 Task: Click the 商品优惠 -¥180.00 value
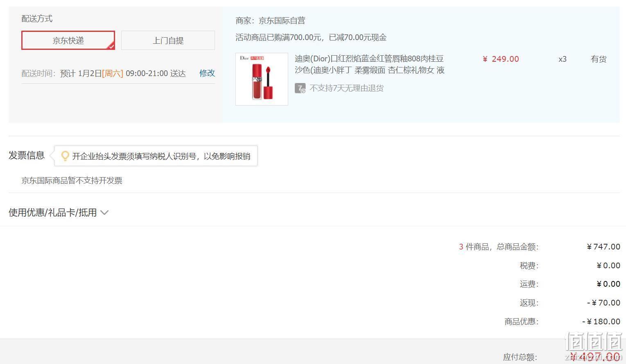coord(601,321)
